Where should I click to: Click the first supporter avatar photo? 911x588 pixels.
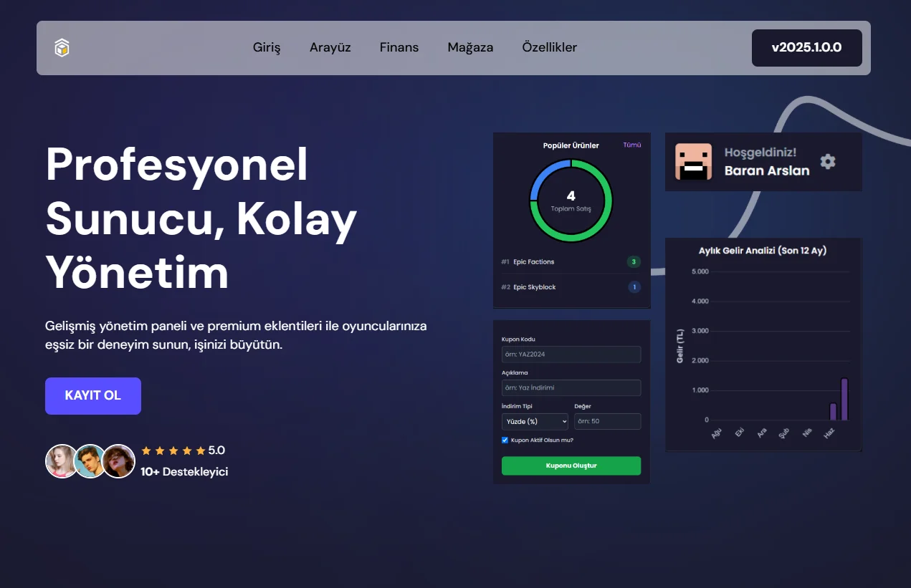pos(62,461)
